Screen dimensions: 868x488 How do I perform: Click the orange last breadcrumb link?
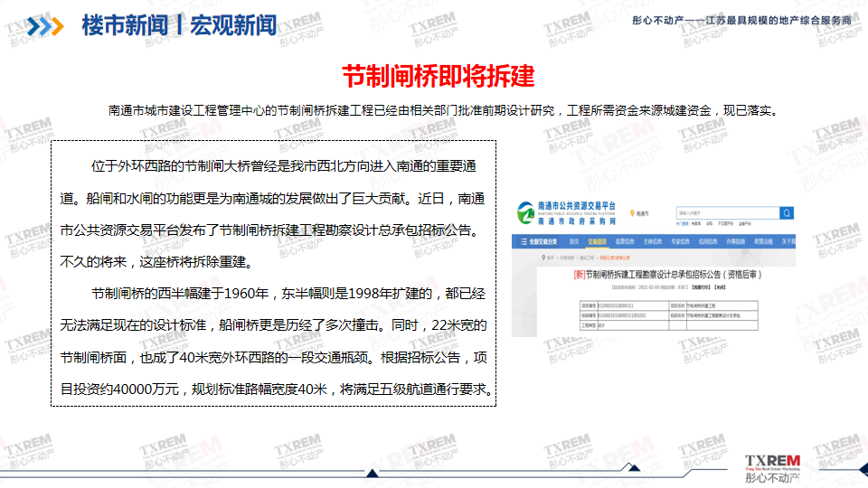[615, 258]
